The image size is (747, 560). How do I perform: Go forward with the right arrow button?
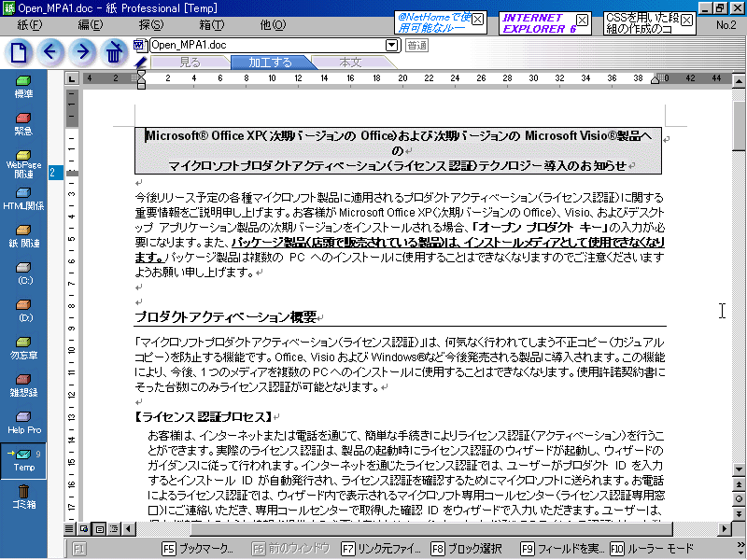coord(82,52)
